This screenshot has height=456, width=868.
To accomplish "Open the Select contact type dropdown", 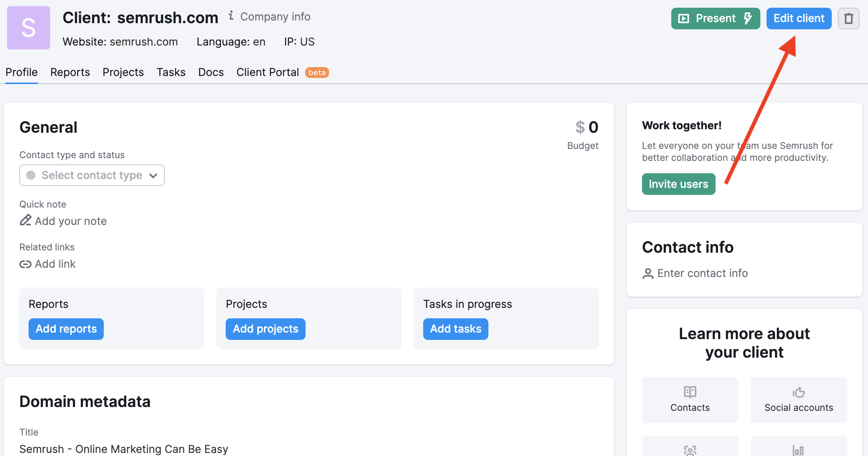I will (x=92, y=175).
